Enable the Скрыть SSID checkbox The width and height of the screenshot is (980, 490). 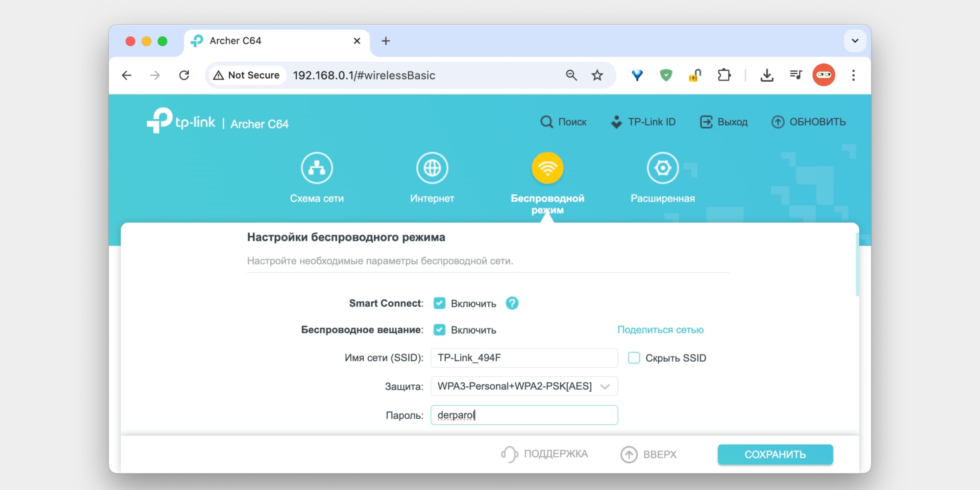click(634, 358)
